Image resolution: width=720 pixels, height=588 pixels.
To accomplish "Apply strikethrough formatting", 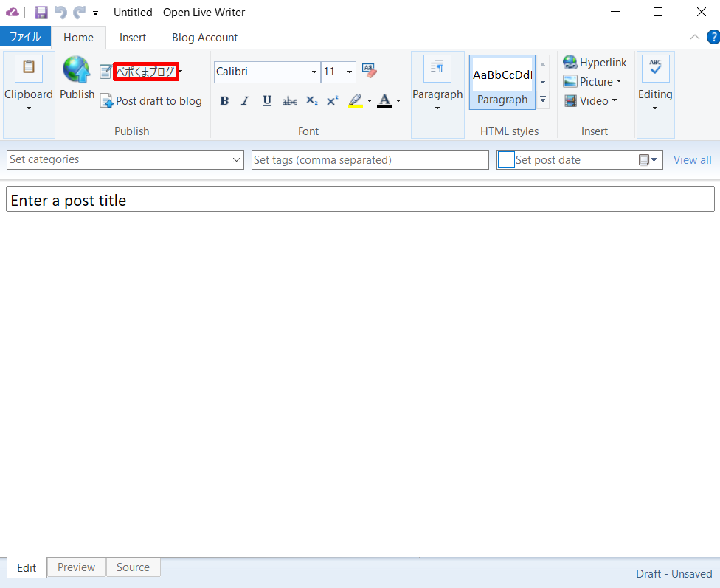I will [289, 101].
